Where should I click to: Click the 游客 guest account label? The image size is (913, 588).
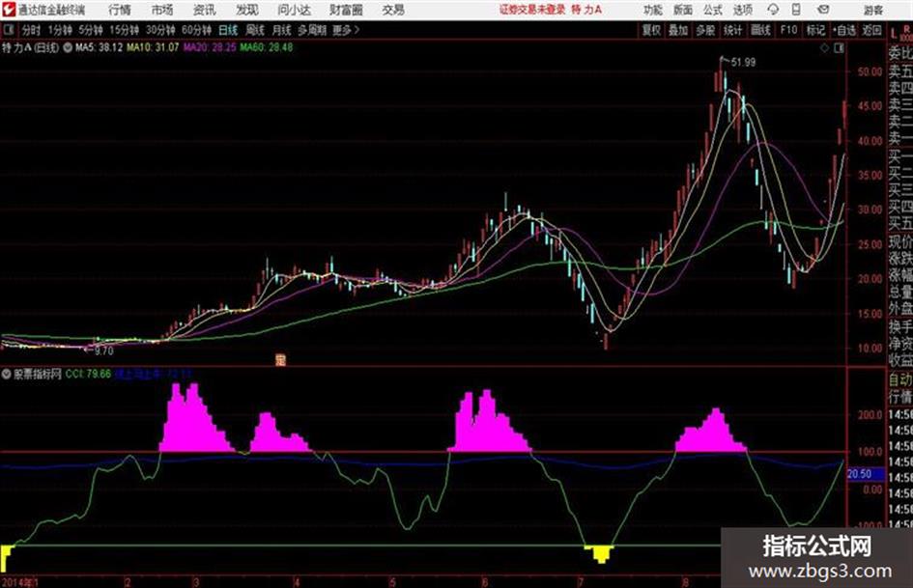coord(873,10)
